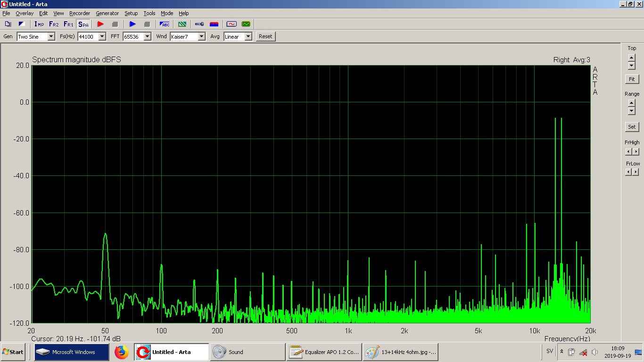Open the Help menu
Image resolution: width=644 pixels, height=362 pixels.
coord(183,13)
